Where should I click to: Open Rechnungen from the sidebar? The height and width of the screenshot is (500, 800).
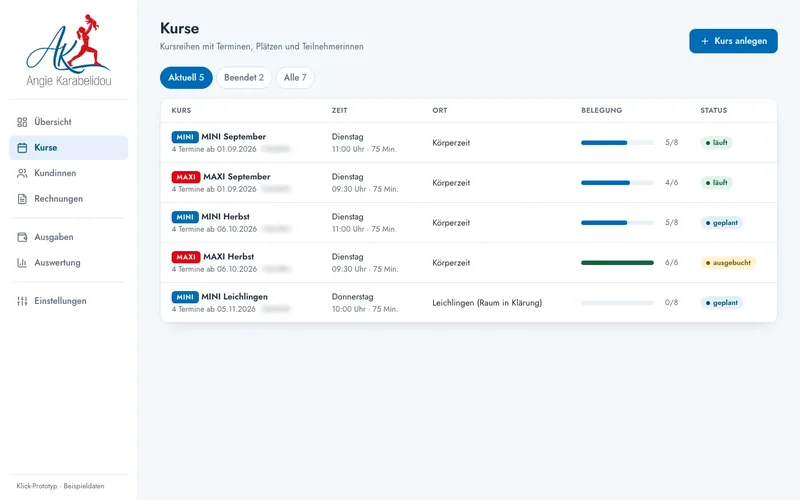coord(68,198)
